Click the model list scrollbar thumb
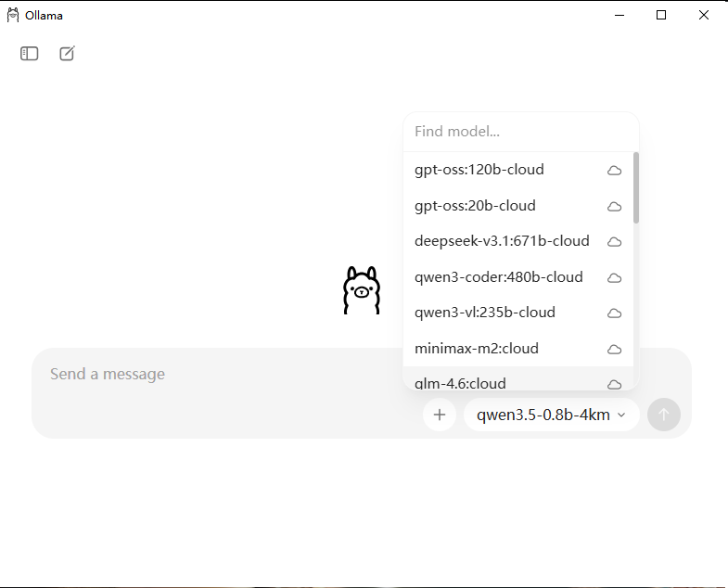The width and height of the screenshot is (728, 588). (x=636, y=187)
